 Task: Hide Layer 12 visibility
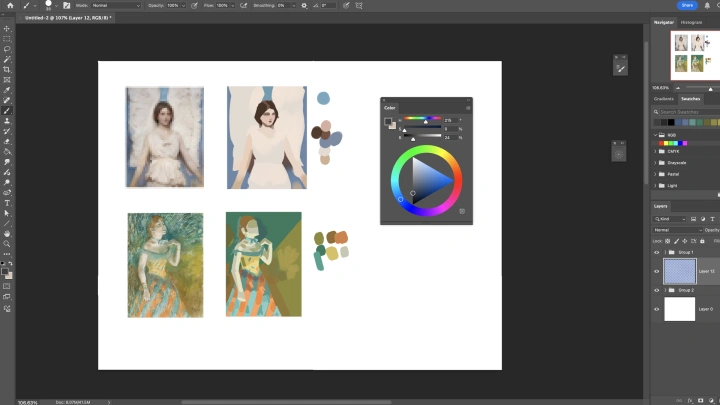[x=657, y=271]
